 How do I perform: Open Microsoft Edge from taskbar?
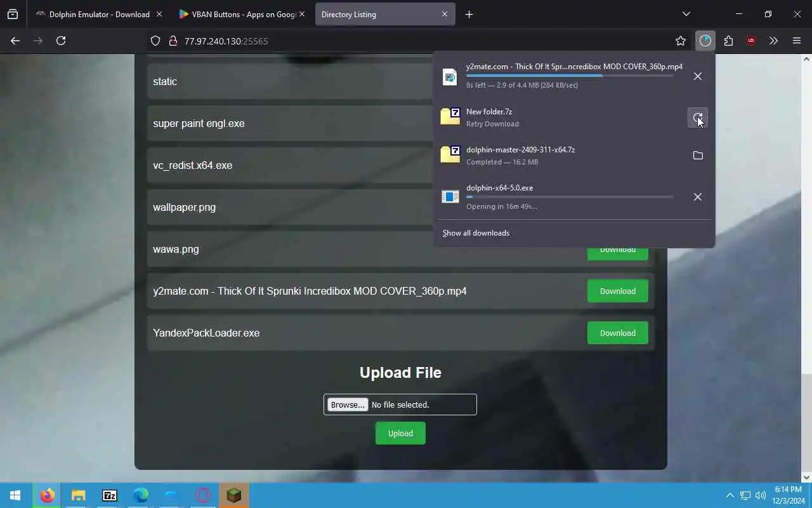pos(140,495)
